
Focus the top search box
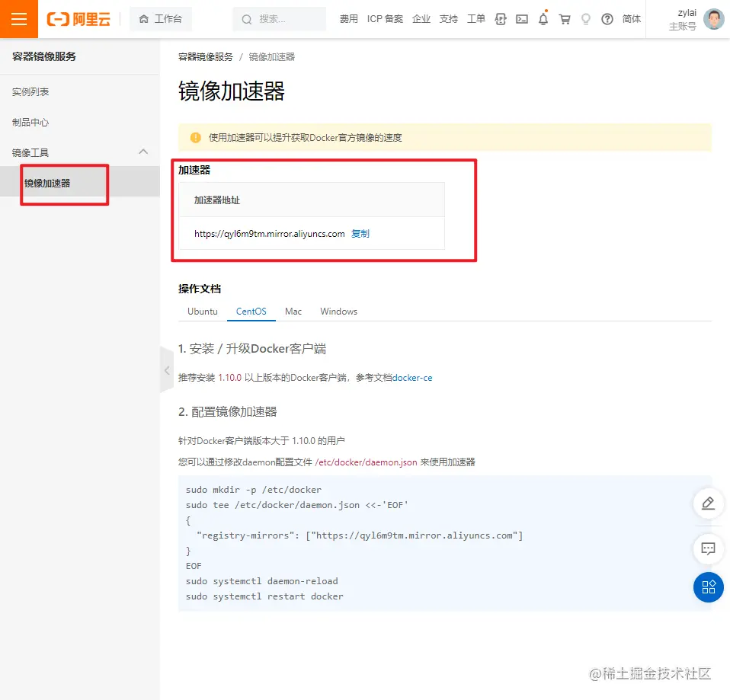pos(280,19)
